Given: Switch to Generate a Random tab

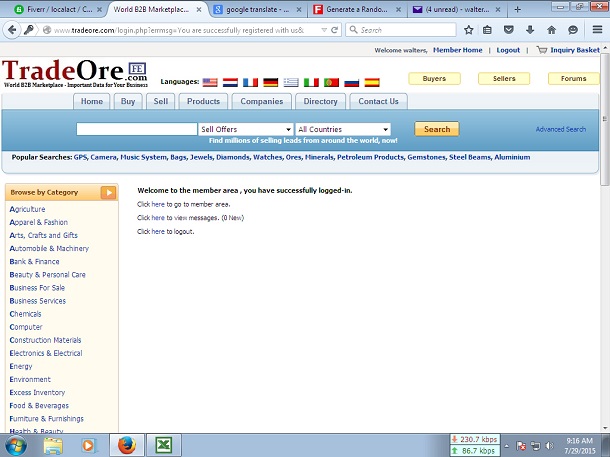Looking at the screenshot, I should coord(357,9).
